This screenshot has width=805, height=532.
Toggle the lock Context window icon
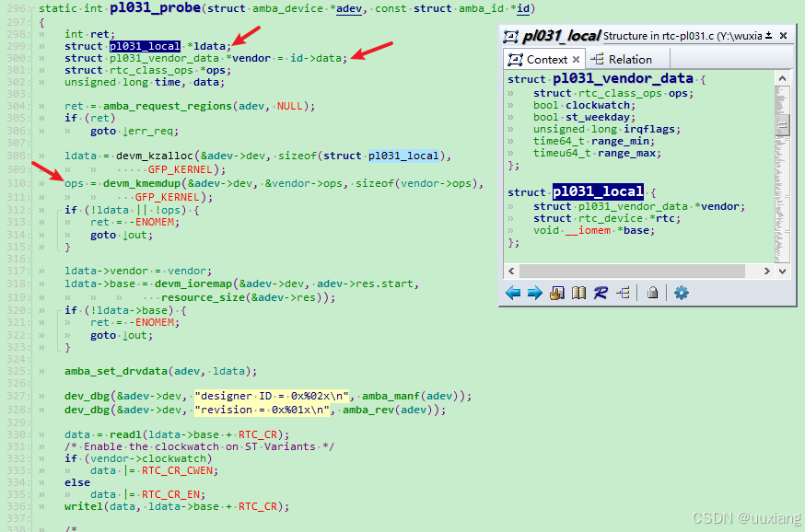click(652, 293)
